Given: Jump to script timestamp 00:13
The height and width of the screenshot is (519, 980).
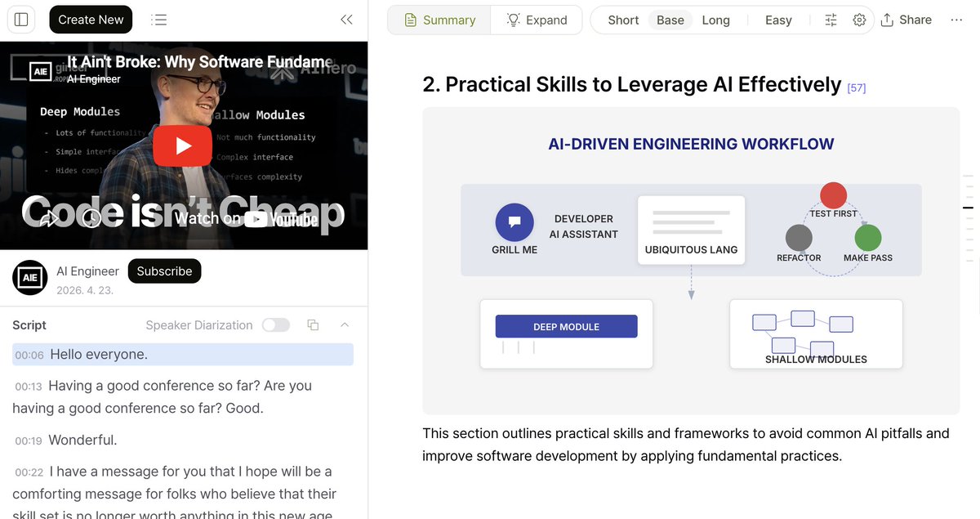Looking at the screenshot, I should tap(29, 387).
